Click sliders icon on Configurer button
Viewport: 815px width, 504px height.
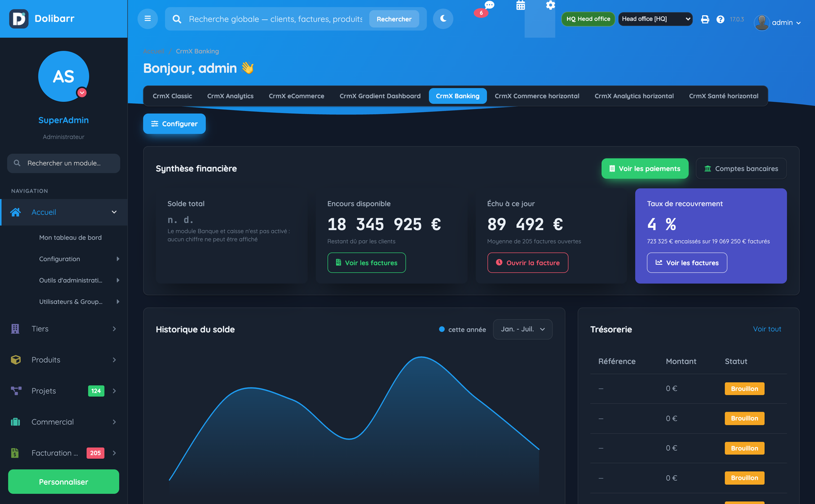[x=155, y=123]
